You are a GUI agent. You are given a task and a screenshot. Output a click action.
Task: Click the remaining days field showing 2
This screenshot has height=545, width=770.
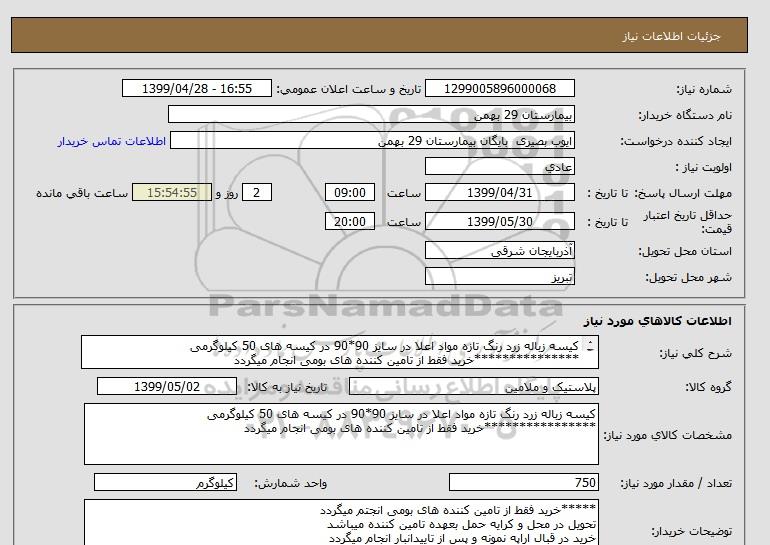[256, 192]
